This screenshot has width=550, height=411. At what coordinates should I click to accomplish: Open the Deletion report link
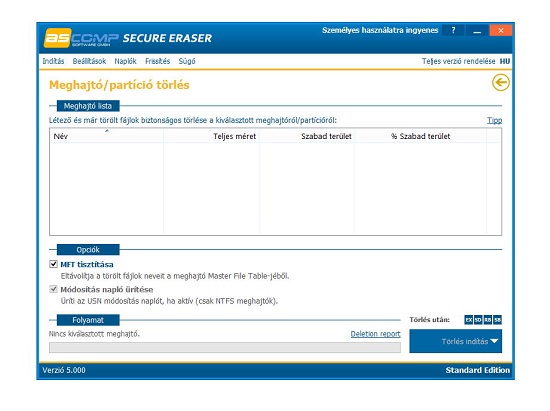pos(375,334)
